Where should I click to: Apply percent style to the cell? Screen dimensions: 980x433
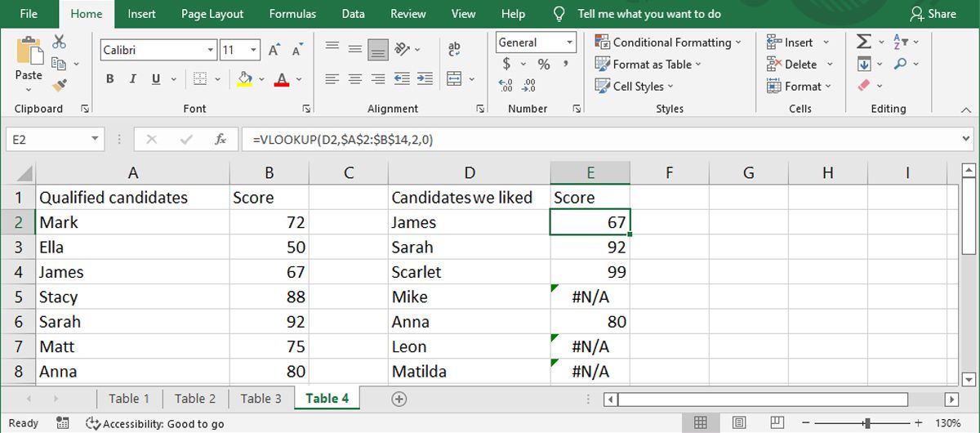544,64
